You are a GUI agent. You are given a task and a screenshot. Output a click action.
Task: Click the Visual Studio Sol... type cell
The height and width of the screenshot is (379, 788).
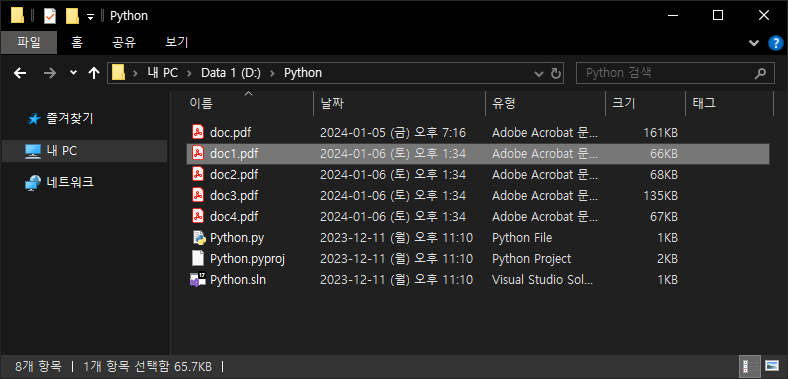[542, 279]
